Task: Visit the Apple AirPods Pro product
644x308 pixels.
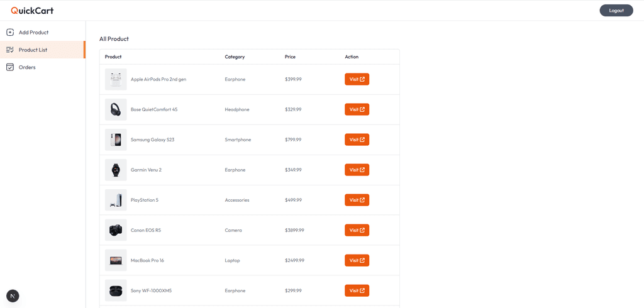Action: pos(357,79)
